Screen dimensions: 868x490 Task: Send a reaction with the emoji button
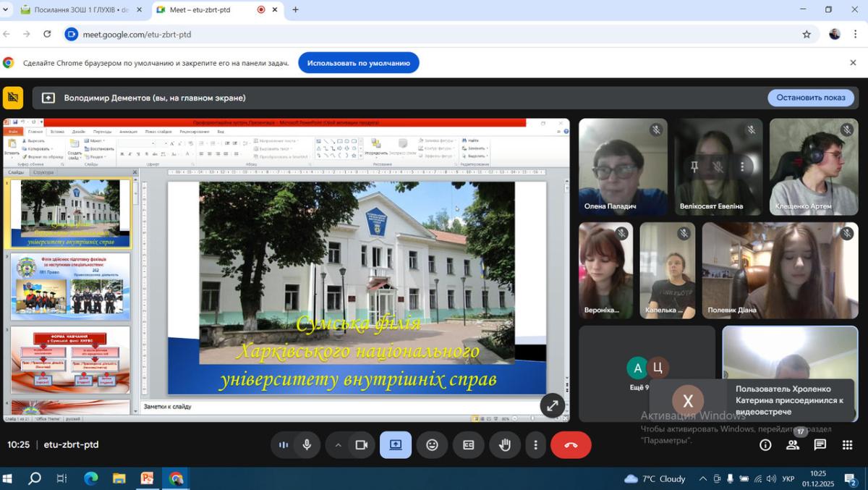(x=432, y=445)
